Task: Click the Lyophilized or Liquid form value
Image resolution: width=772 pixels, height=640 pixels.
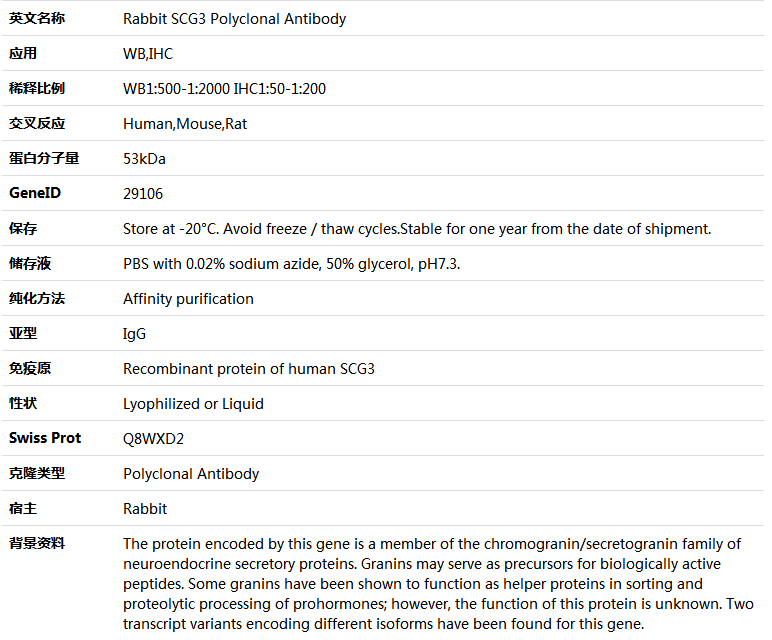Action: (193, 404)
